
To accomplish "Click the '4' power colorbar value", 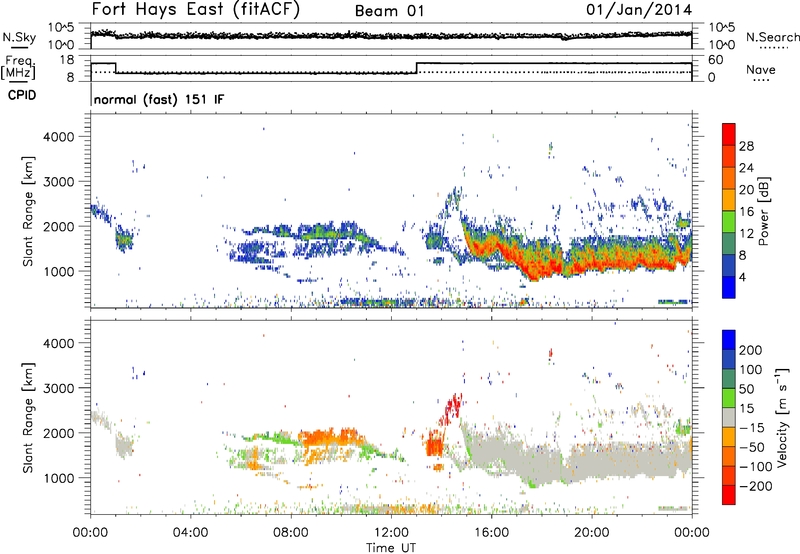I will 742,277.
